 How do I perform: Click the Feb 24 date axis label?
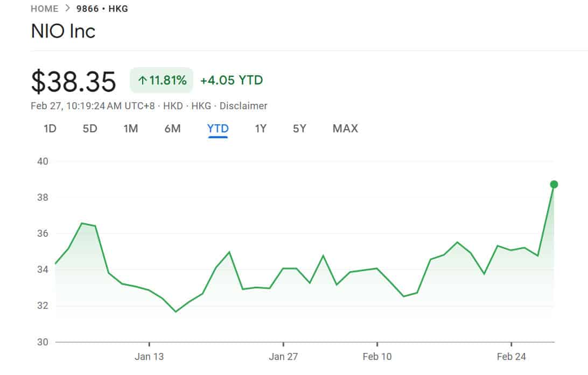pyautogui.click(x=511, y=357)
